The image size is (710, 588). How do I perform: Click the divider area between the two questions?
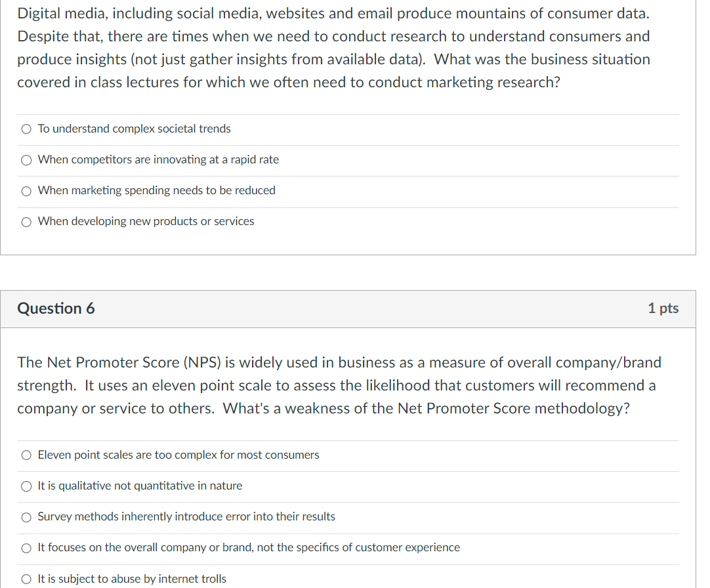(x=354, y=272)
